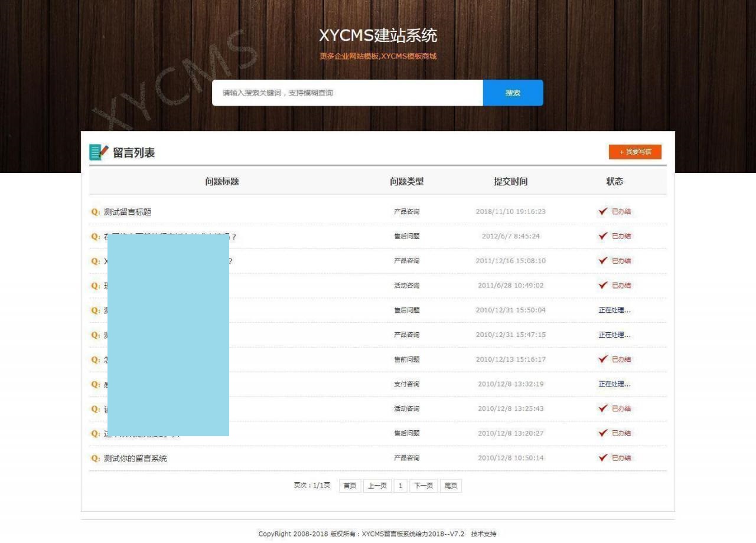Click the Q icon beside 测试你的留言系统

tap(95, 459)
